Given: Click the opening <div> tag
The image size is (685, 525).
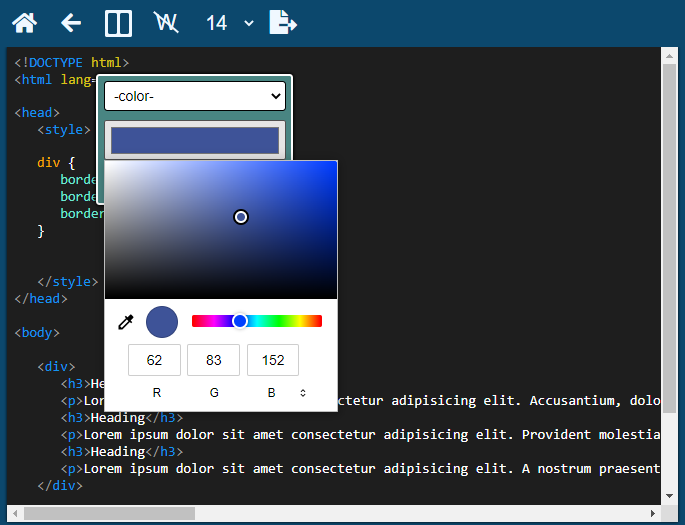Looking at the screenshot, I should pyautogui.click(x=56, y=366).
